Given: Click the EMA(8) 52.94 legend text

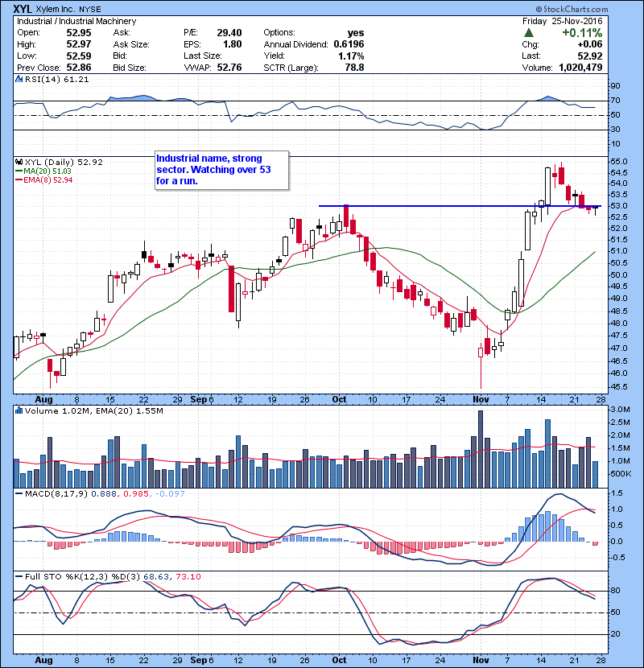Looking at the screenshot, I should point(48,179).
